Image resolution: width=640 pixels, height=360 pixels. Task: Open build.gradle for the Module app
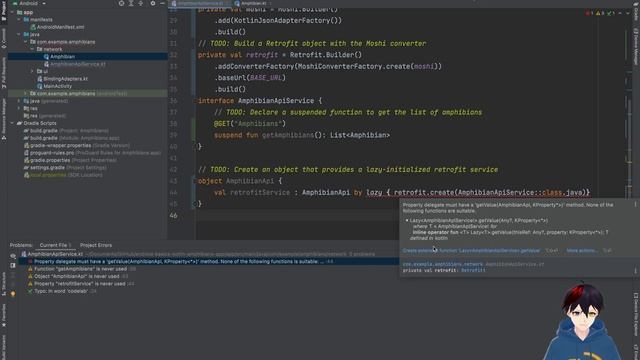[x=71, y=138]
